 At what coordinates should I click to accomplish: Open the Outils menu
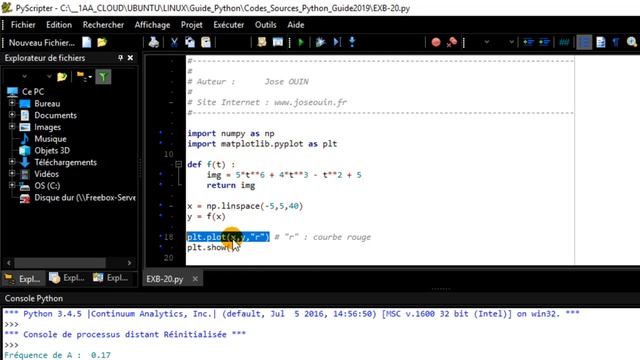[265, 25]
